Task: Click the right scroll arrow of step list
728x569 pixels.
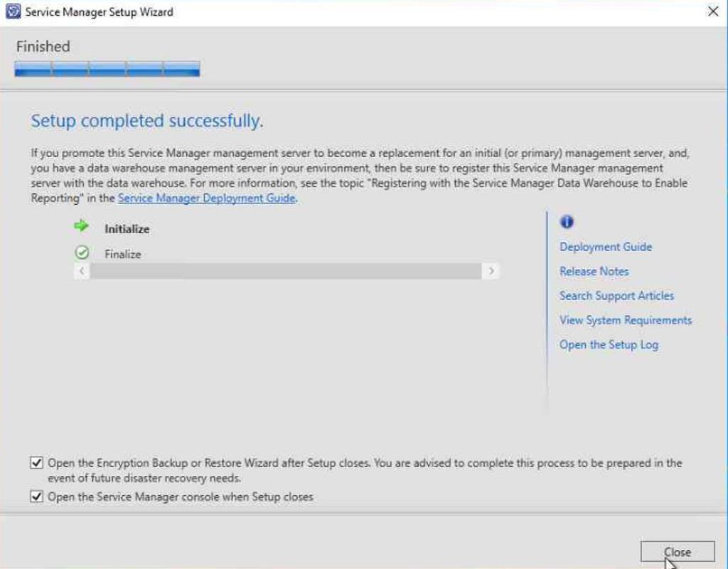Action: coord(491,271)
